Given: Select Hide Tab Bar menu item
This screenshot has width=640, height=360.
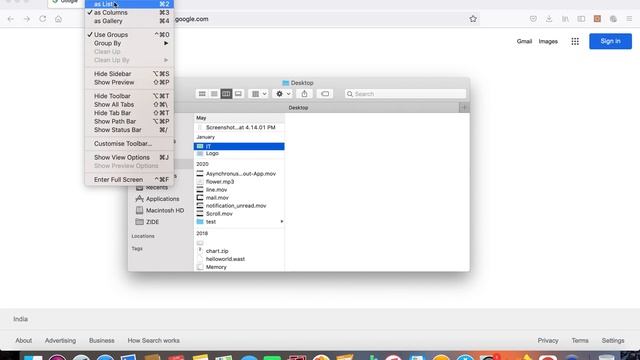Looking at the screenshot, I should coord(129,113).
